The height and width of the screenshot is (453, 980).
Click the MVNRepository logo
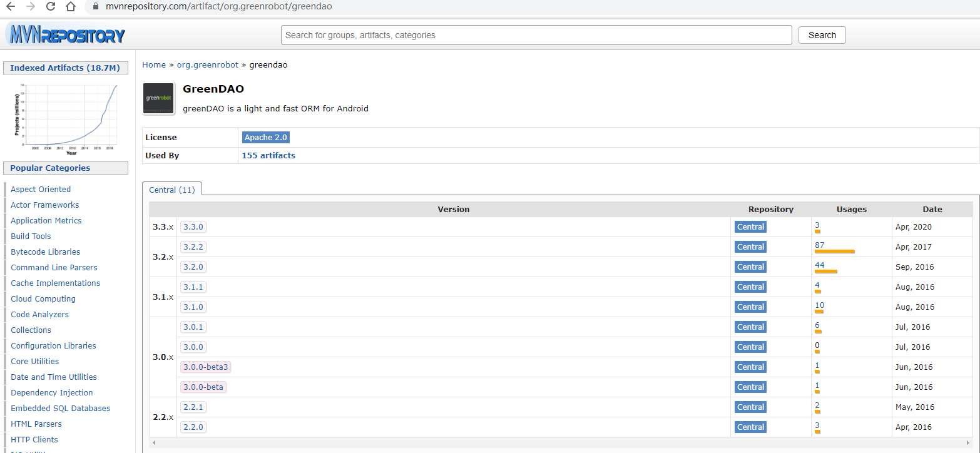pos(66,34)
